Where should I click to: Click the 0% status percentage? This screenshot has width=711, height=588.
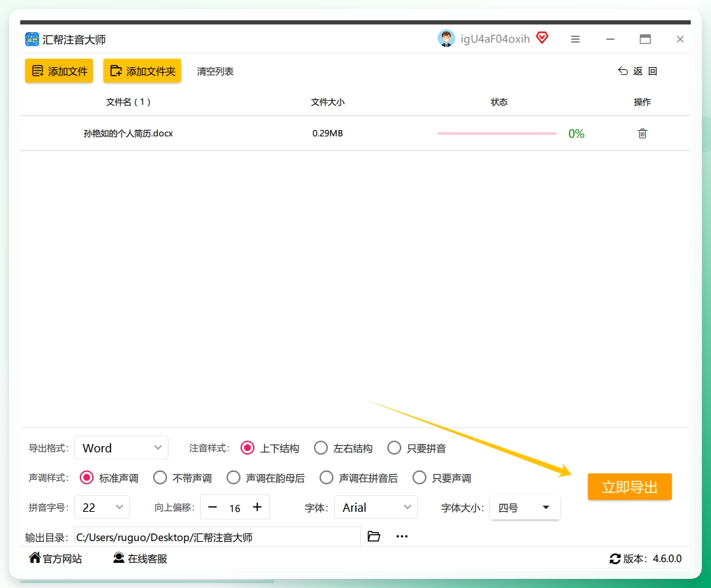(x=576, y=134)
